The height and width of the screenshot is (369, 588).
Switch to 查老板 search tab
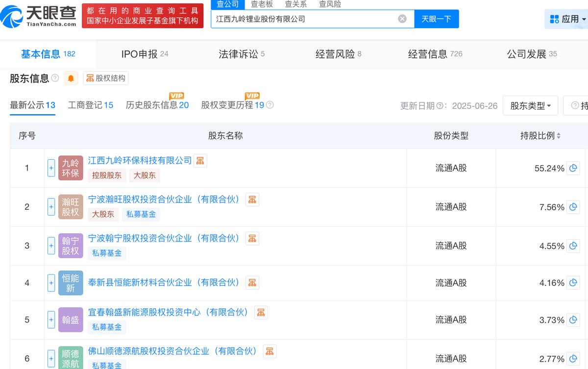262,4
